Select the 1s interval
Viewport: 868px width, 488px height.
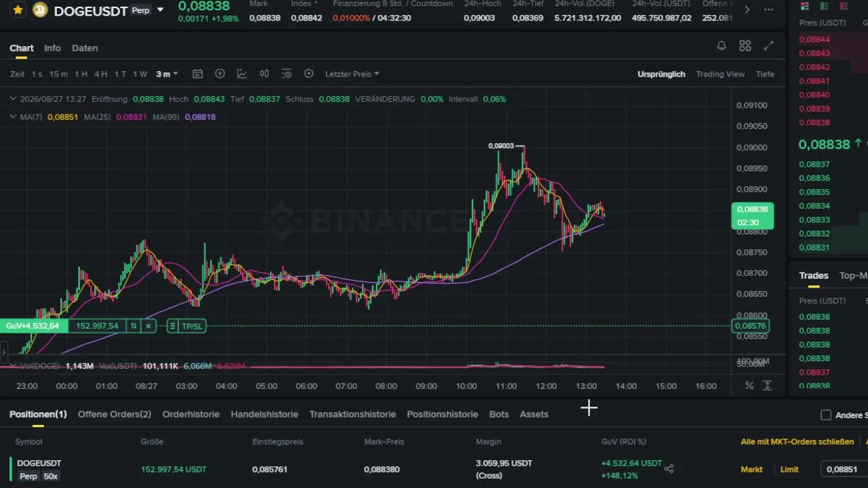click(x=37, y=74)
